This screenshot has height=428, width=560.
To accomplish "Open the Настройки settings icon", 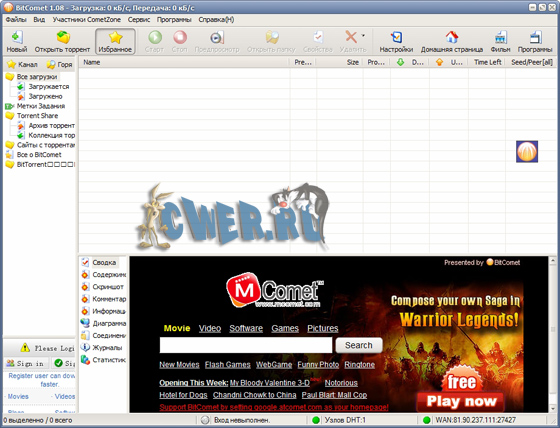I will click(x=396, y=41).
